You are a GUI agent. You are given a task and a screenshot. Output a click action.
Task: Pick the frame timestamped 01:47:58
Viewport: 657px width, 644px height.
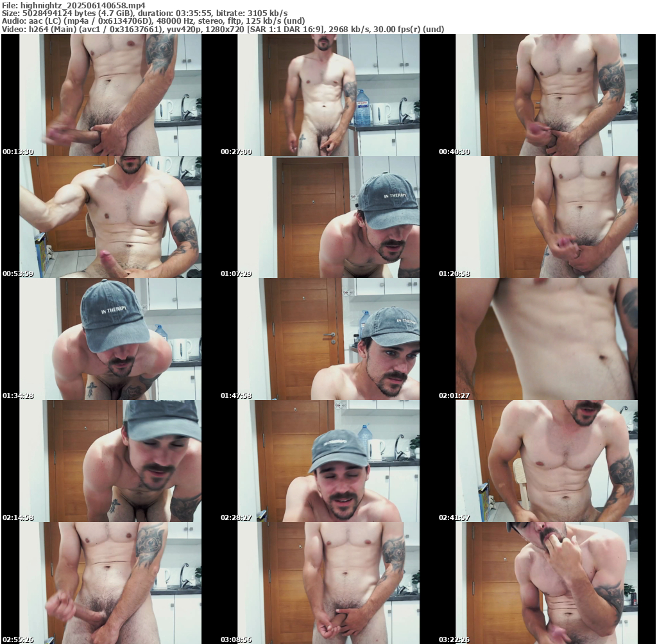[x=328, y=339]
